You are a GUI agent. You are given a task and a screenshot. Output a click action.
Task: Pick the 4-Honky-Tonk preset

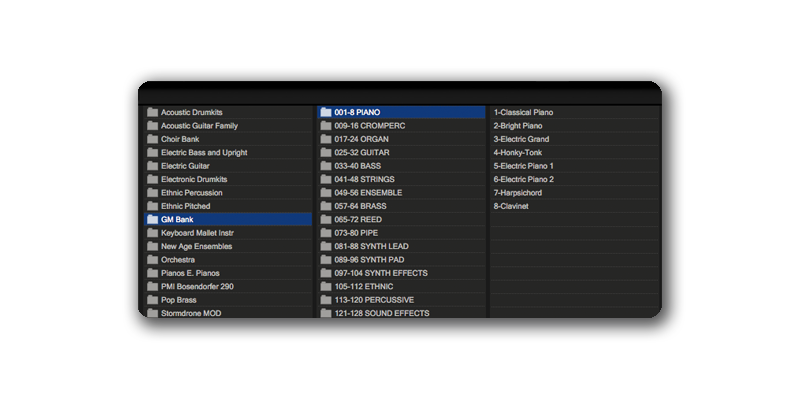518,152
